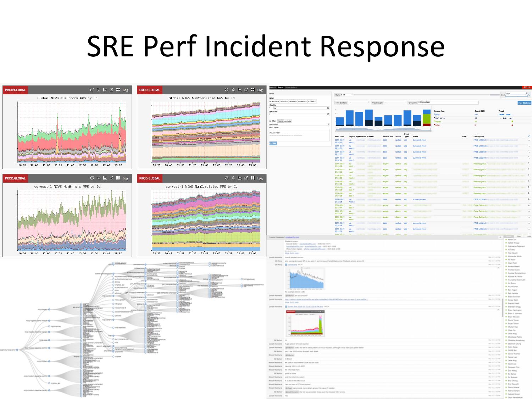Click magnifier icon on first event row
Image resolution: width=532 pixels, height=399 pixels.
click(x=528, y=140)
